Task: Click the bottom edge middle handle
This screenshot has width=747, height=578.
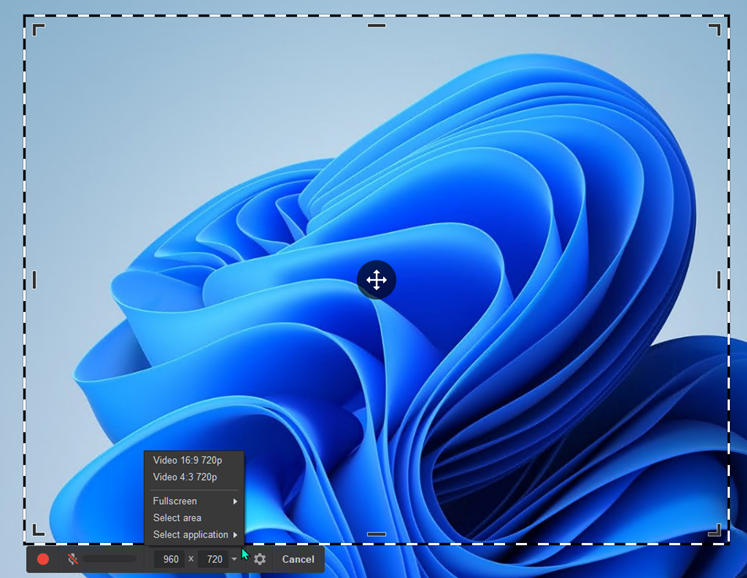Action: (x=376, y=534)
